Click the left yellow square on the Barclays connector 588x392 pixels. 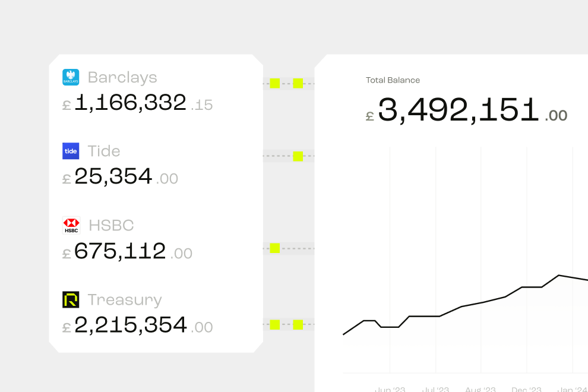click(275, 83)
